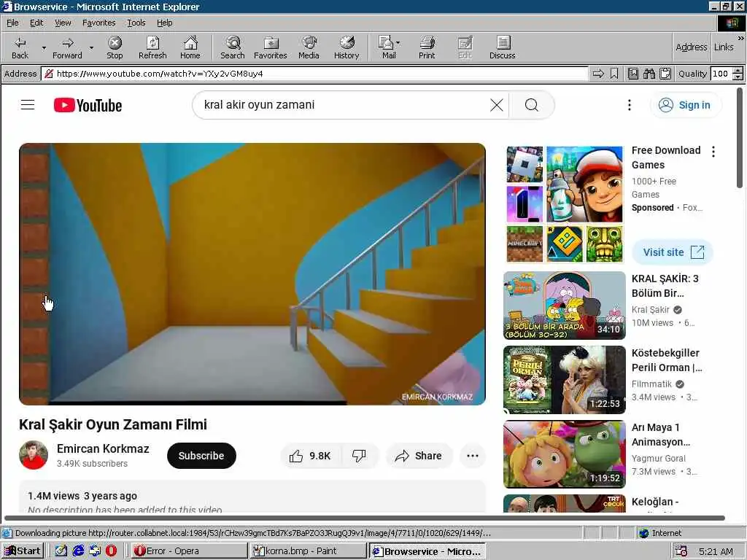747x560 pixels.
Task: Open the Help menu
Action: (164, 23)
